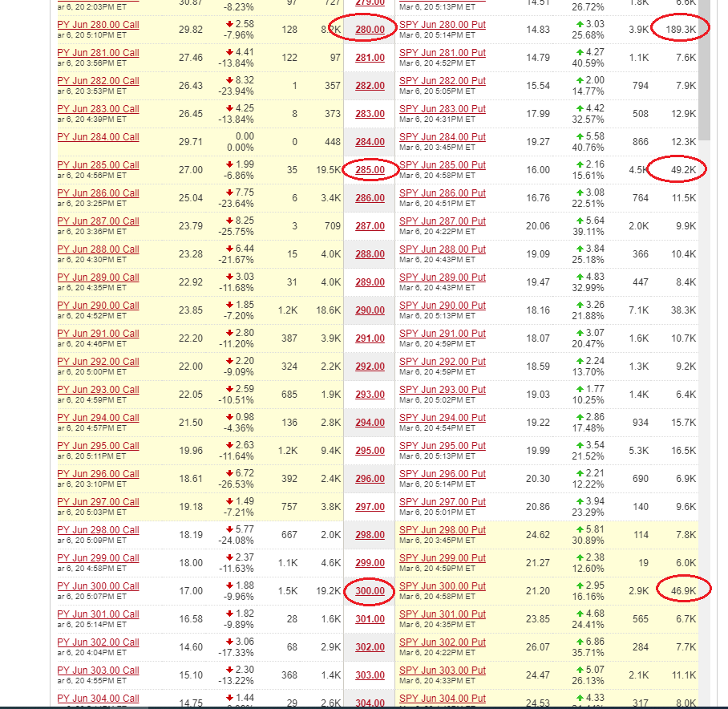Image resolution: width=728 pixels, height=709 pixels.
Task: Click the 189.3K open interest value
Action: pyautogui.click(x=681, y=29)
